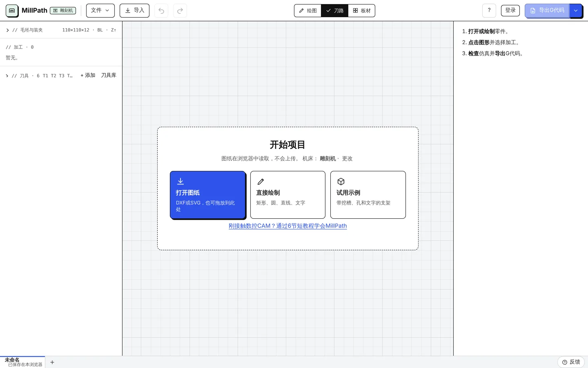
Task: Open the 6节短教程 MillPath tutorial link
Action: tap(288, 226)
